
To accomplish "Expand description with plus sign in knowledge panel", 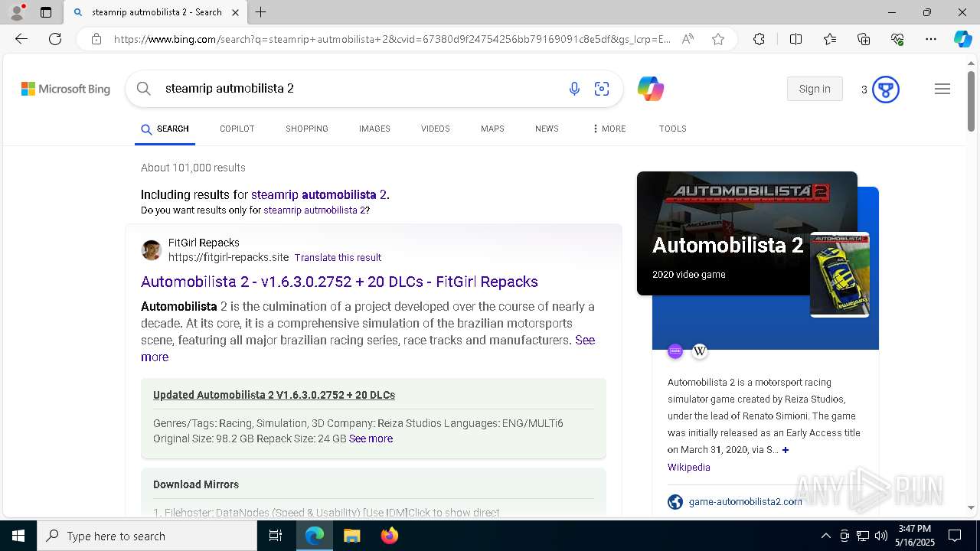I will click(x=786, y=450).
